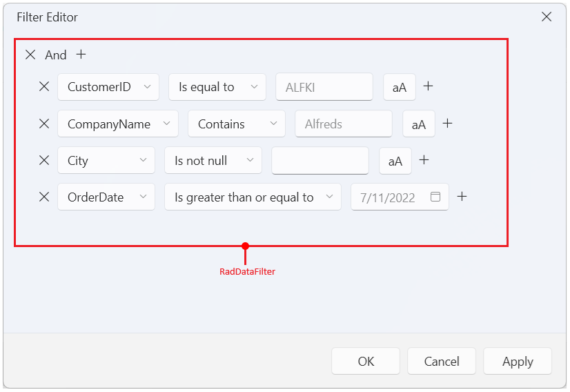The height and width of the screenshot is (392, 570).
Task: Cancel the Filter Editor dialog
Action: (442, 361)
